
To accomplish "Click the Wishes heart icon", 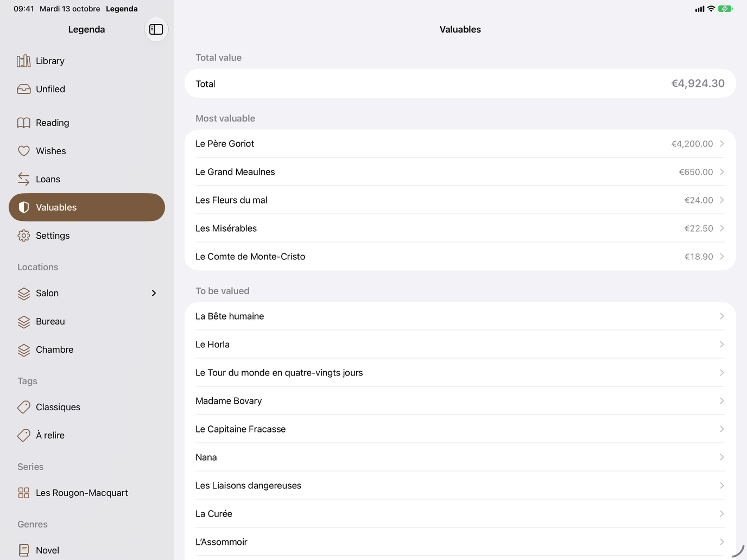I will click(x=24, y=151).
